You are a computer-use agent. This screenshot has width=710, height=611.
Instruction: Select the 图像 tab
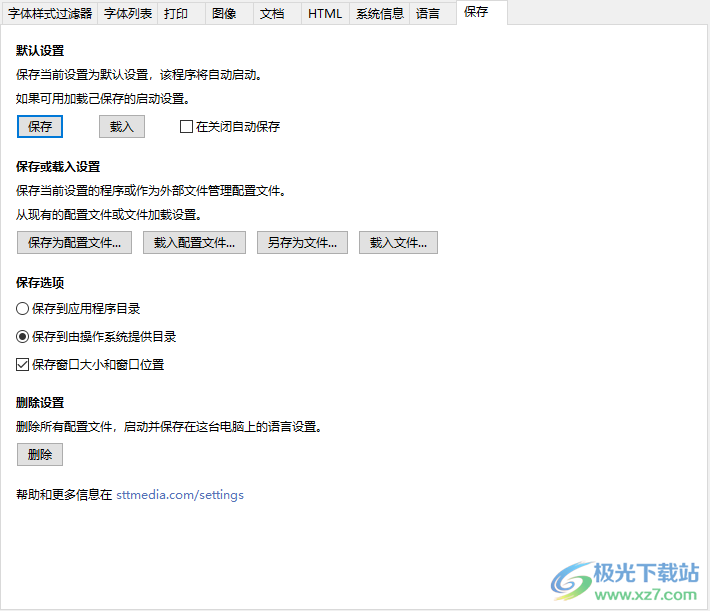coord(229,14)
